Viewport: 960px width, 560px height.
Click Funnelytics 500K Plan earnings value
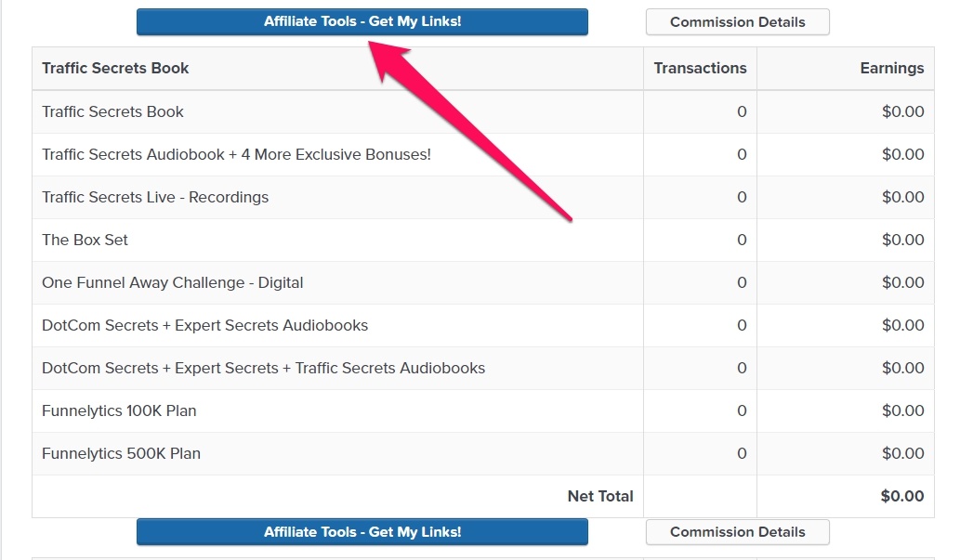pyautogui.click(x=902, y=453)
